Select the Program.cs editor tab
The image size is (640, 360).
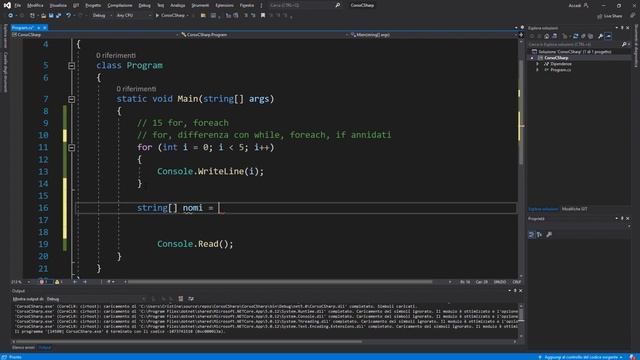pyautogui.click(x=22, y=28)
